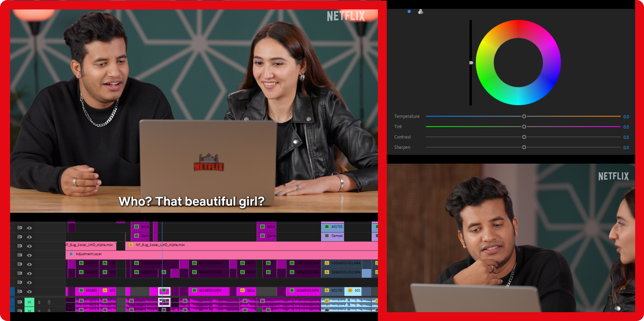Toggle eye on the empty video track
644x321 pixels.
[30, 283]
